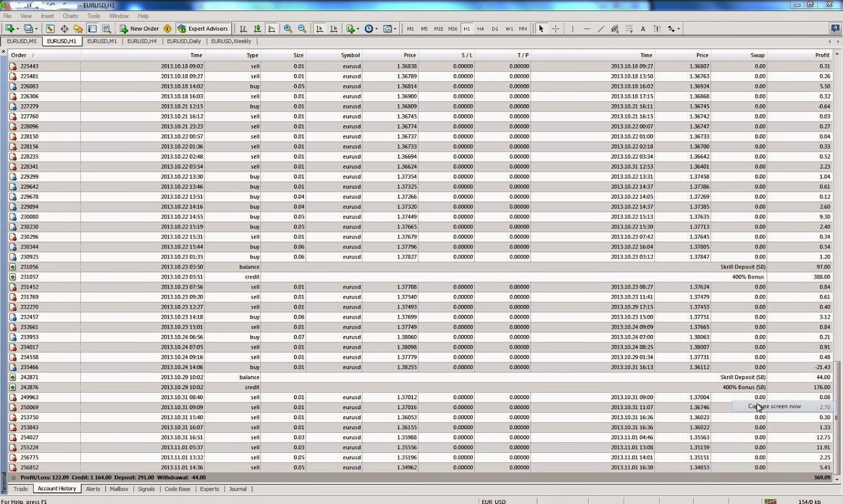
Task: Set the M15 timeframe button
Action: tap(438, 28)
